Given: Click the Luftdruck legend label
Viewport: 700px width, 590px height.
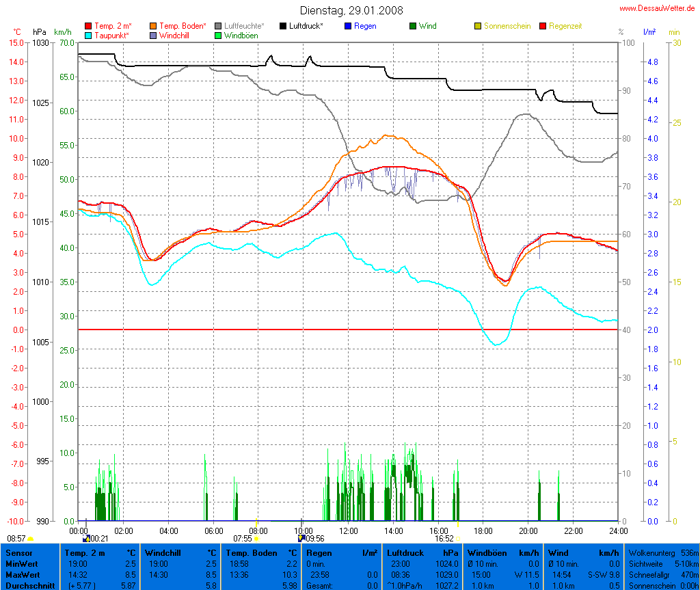Looking at the screenshot, I should pos(306,26).
